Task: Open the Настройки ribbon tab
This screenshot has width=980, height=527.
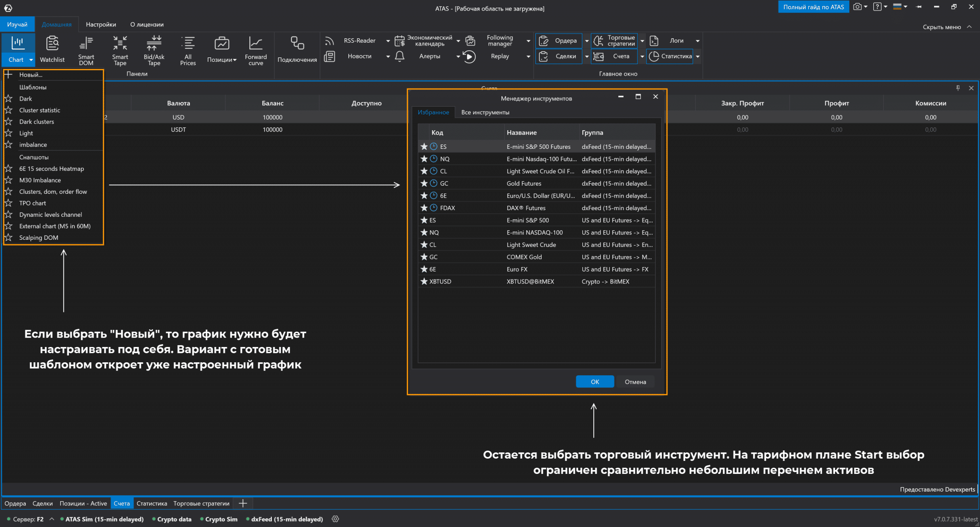Action: click(x=100, y=24)
